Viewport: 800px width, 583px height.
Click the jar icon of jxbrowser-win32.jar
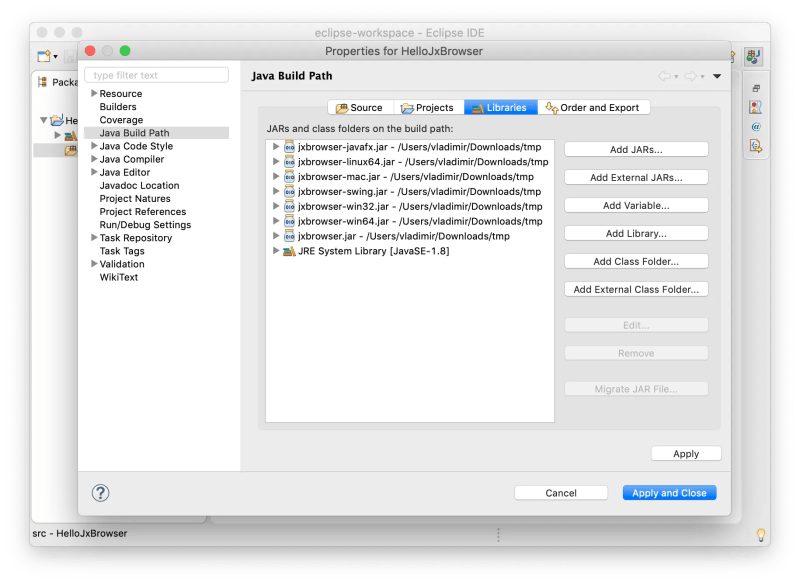point(289,206)
